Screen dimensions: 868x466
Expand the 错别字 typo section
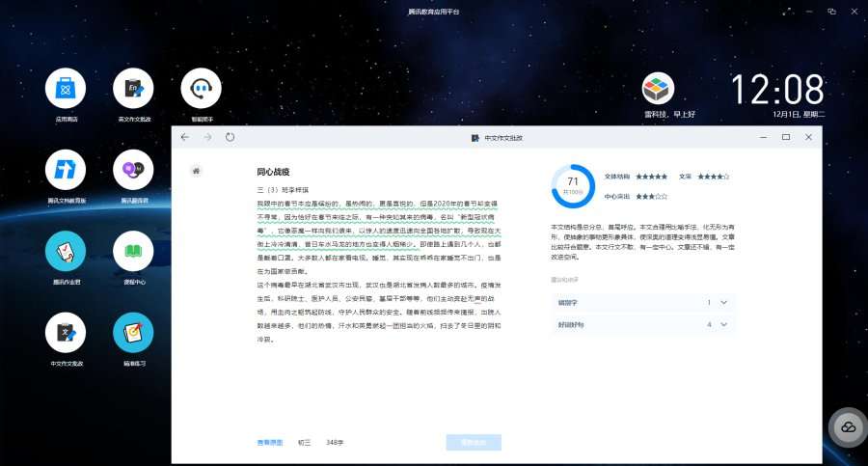[723, 302]
